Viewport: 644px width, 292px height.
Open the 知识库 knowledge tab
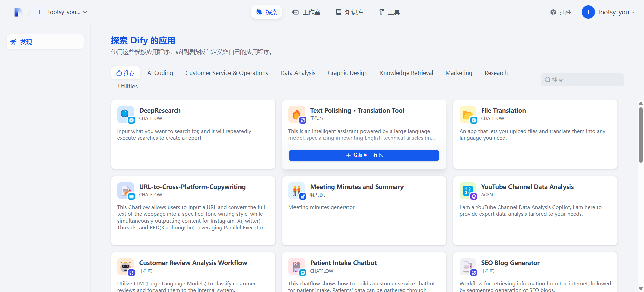point(349,12)
